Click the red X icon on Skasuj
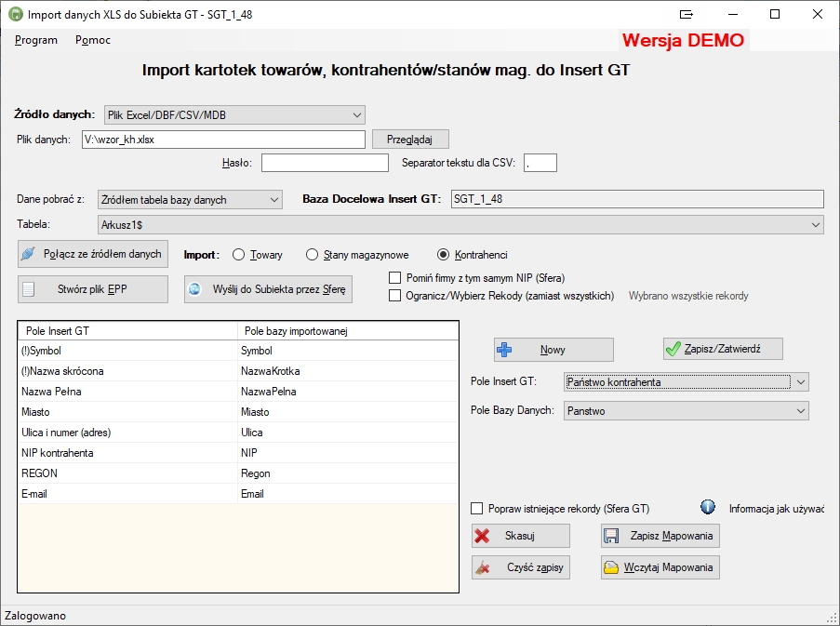 (x=482, y=536)
